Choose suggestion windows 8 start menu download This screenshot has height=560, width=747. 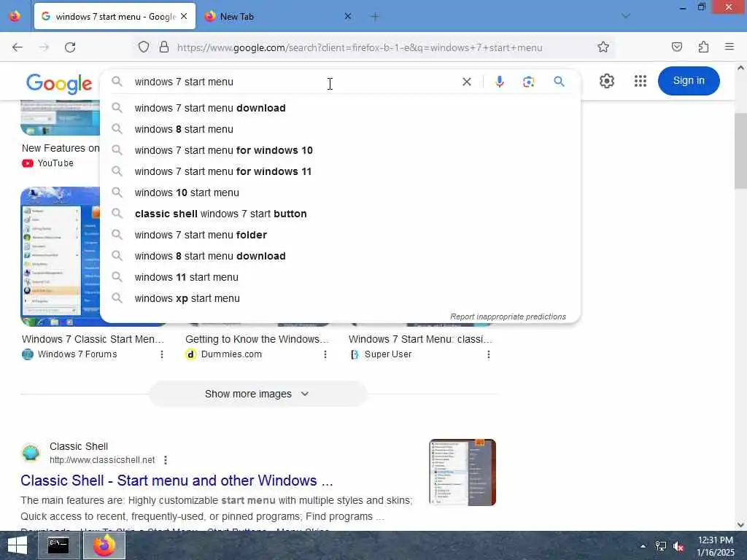341,256
